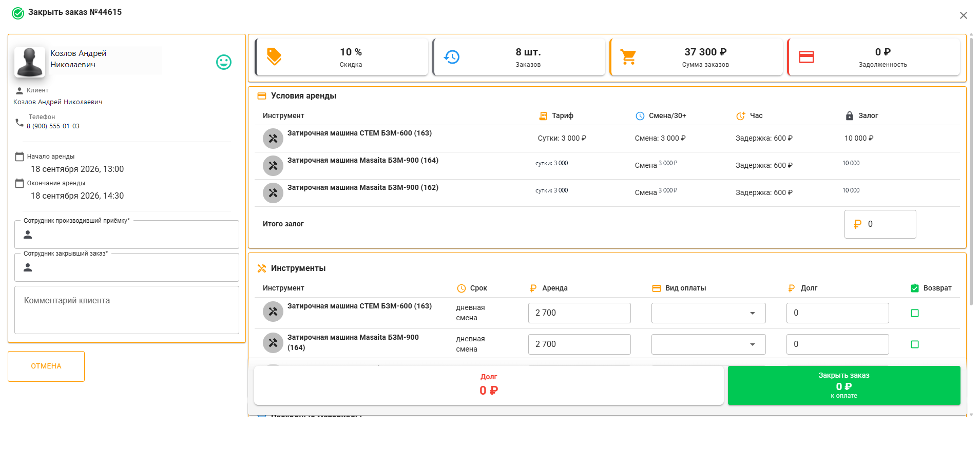Click the Итого залог amount field

tap(880, 224)
